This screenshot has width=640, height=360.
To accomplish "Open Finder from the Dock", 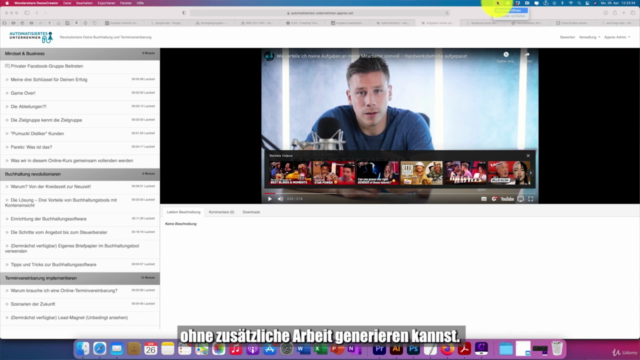I will [82, 349].
